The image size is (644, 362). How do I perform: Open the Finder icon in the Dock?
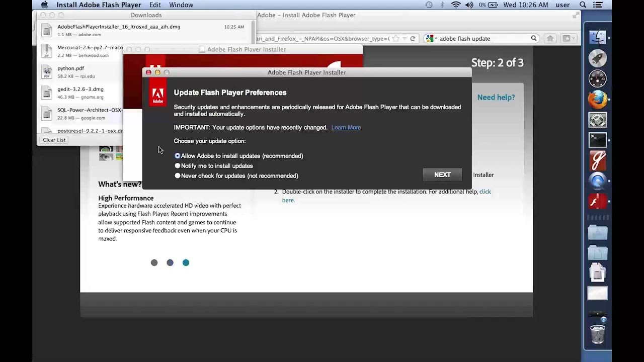pyautogui.click(x=598, y=38)
